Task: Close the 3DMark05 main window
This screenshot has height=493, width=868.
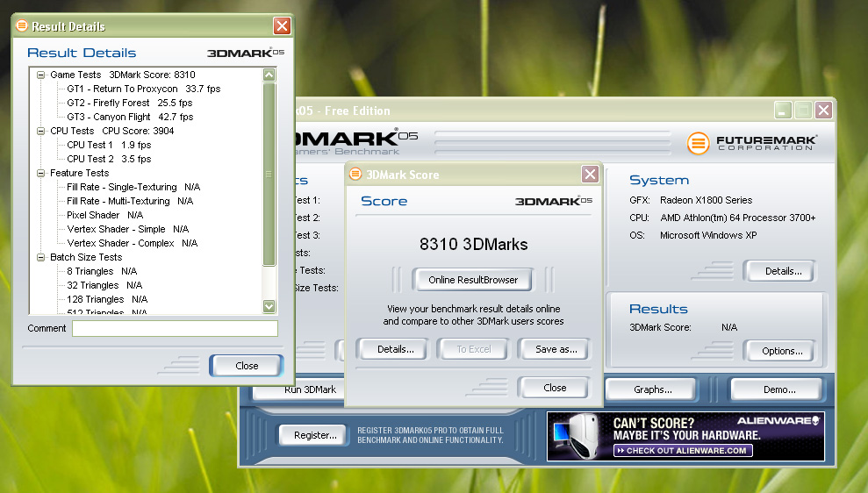Action: [823, 111]
